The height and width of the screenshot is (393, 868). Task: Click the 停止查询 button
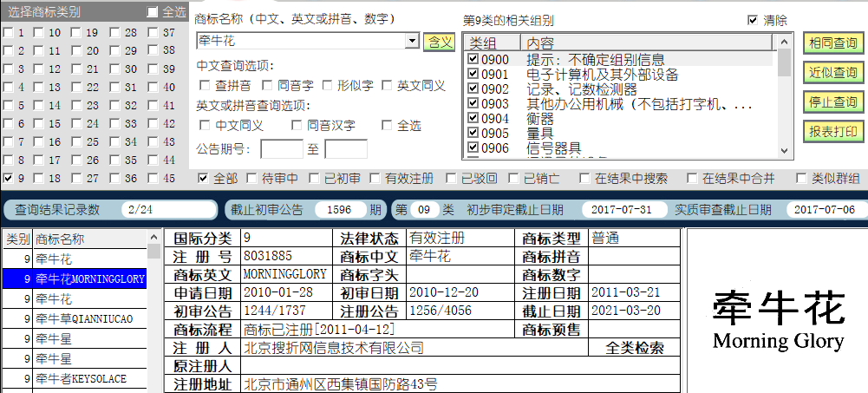833,102
